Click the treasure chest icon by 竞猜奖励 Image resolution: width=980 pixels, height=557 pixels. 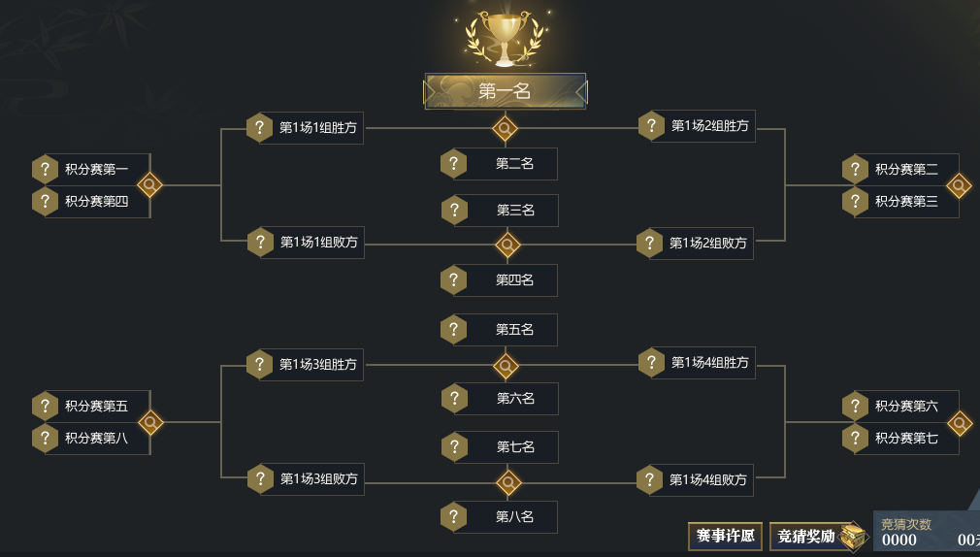pos(854,537)
